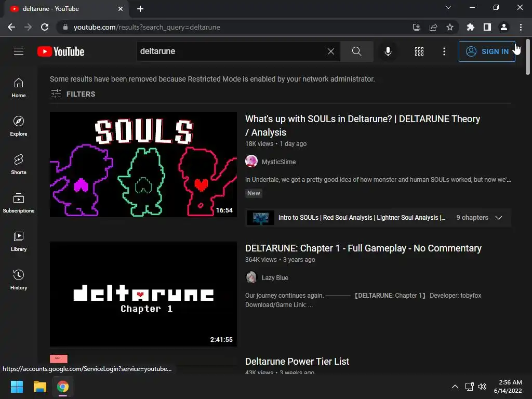532x399 pixels.
Task: Click the SIGN IN button
Action: pyautogui.click(x=487, y=51)
